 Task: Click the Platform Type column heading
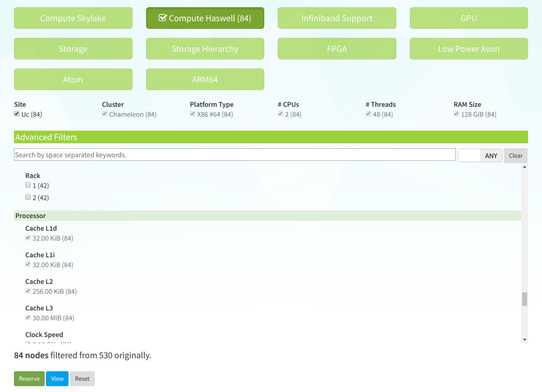(x=211, y=104)
